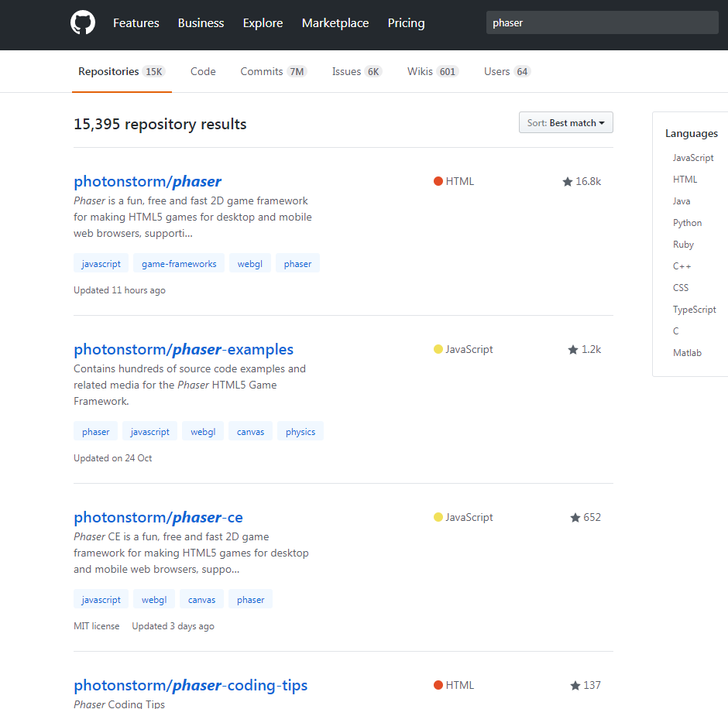Switch to the Wikis 601 tab
The image size is (728, 709).
click(x=433, y=71)
